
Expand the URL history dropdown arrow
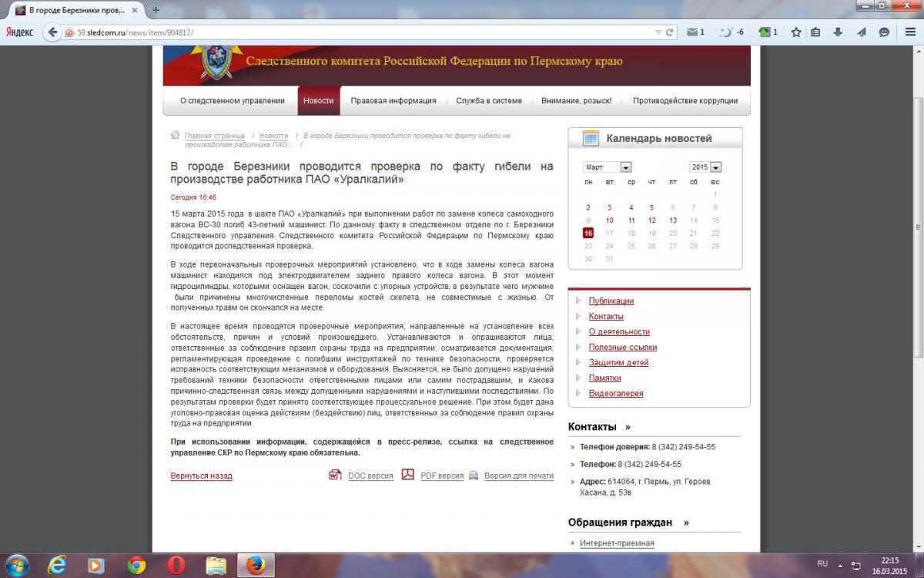[x=658, y=32]
